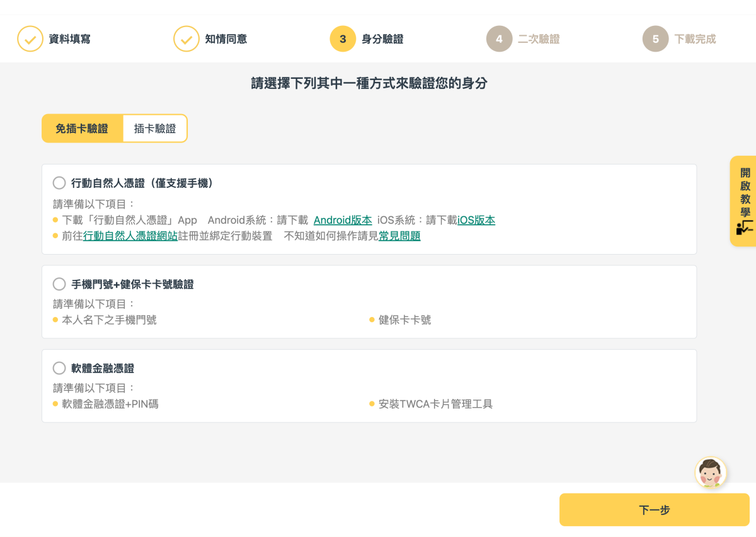The width and height of the screenshot is (756, 537).
Task: Open the chat assistant avatar icon
Action: click(x=711, y=473)
